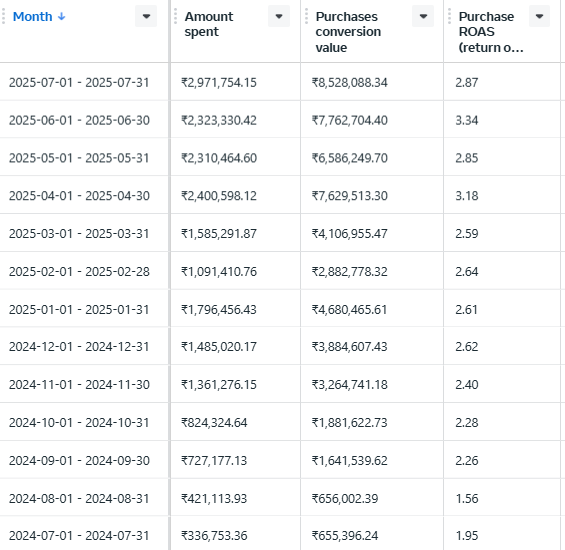Screen dimensions: 565x550
Task: Click the Month column drag handle
Action: click(x=4, y=17)
